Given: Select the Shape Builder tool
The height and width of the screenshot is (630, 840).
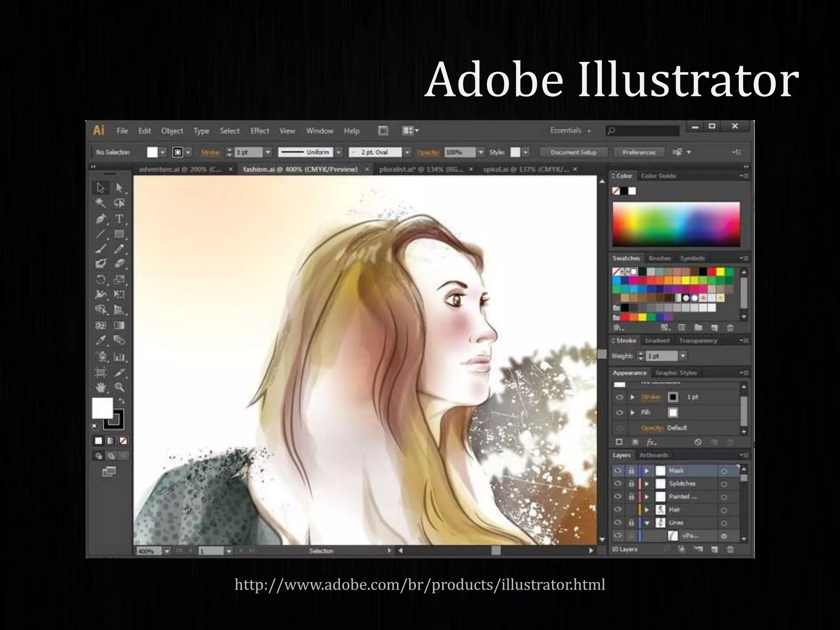Looking at the screenshot, I should tap(100, 310).
